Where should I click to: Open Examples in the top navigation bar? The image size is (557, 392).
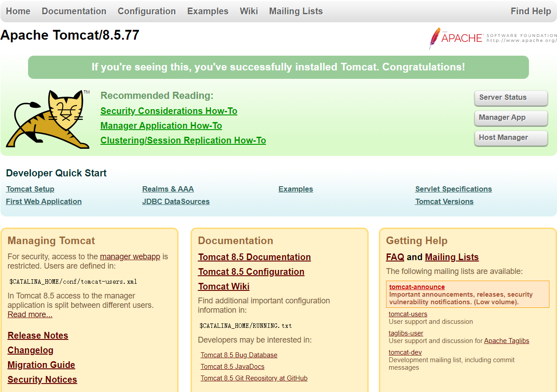pos(207,11)
